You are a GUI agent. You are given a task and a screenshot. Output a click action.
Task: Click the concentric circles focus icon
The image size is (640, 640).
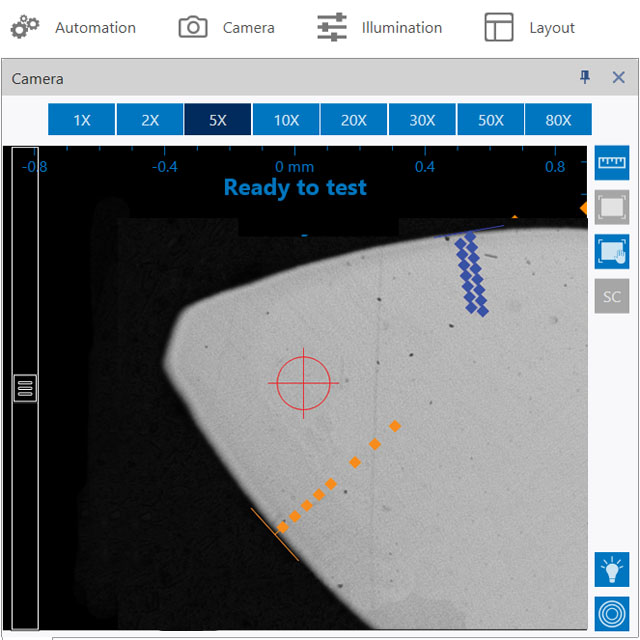(x=611, y=613)
